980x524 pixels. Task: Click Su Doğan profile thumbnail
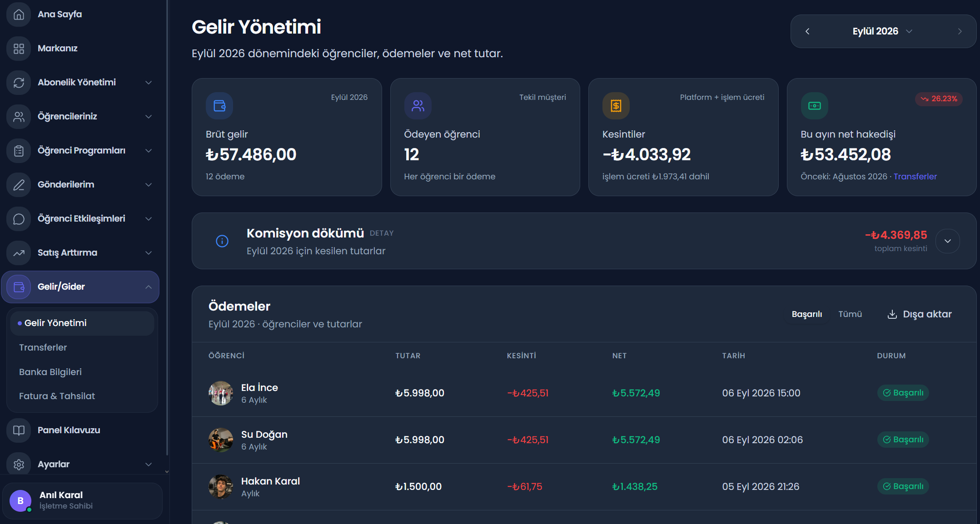tap(221, 440)
